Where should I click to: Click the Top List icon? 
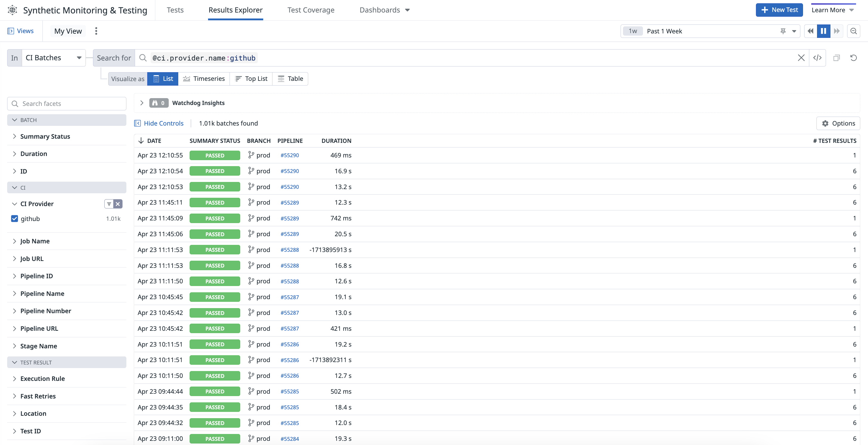[x=238, y=78]
